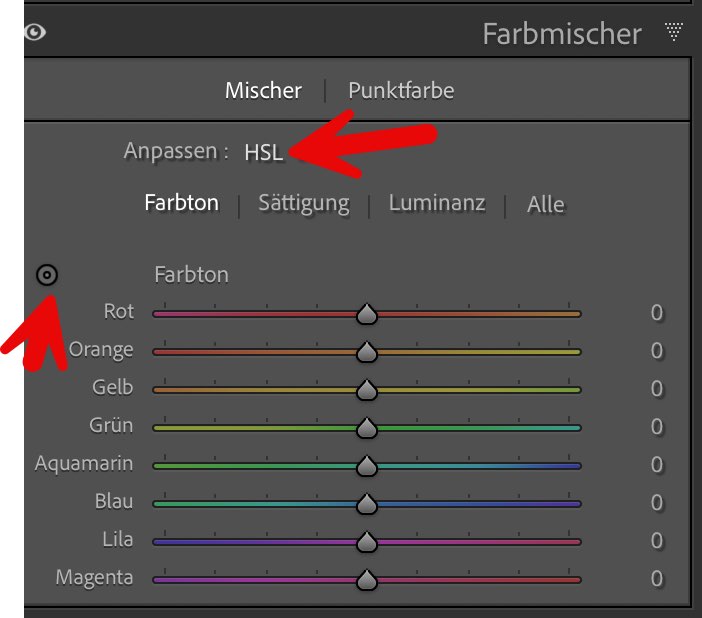Screen dimensions: 702x618
Task: Select the Farbton tab
Action: [182, 203]
